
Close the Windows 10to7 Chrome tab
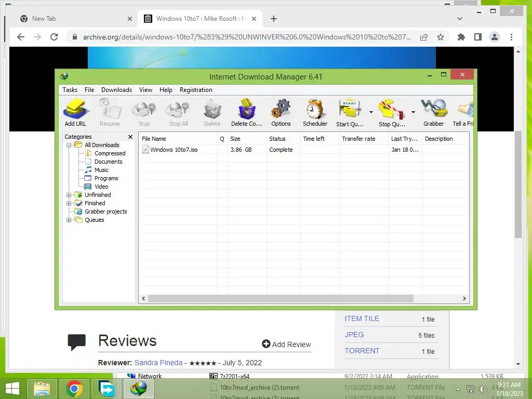[254, 19]
